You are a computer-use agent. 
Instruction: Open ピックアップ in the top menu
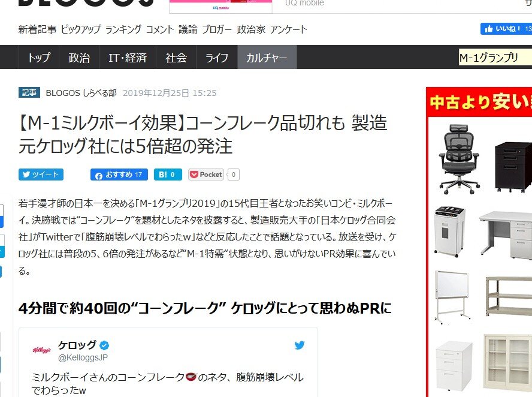click(x=81, y=29)
